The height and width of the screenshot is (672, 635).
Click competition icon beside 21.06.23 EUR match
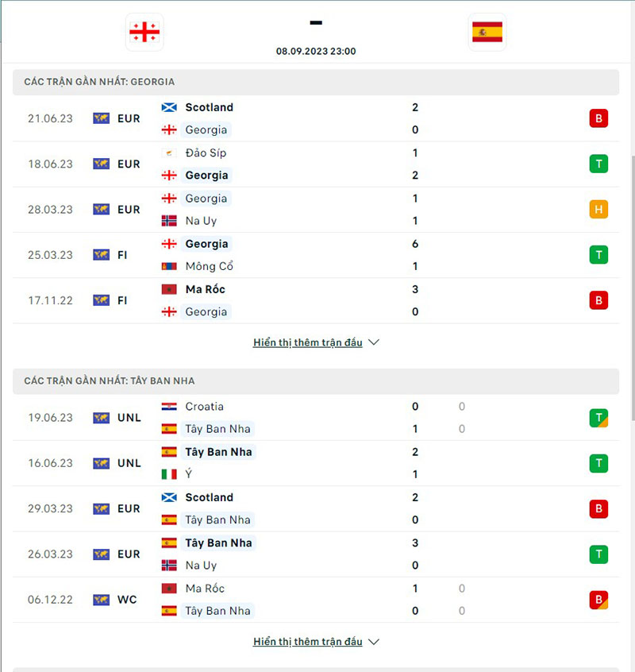[x=101, y=118]
